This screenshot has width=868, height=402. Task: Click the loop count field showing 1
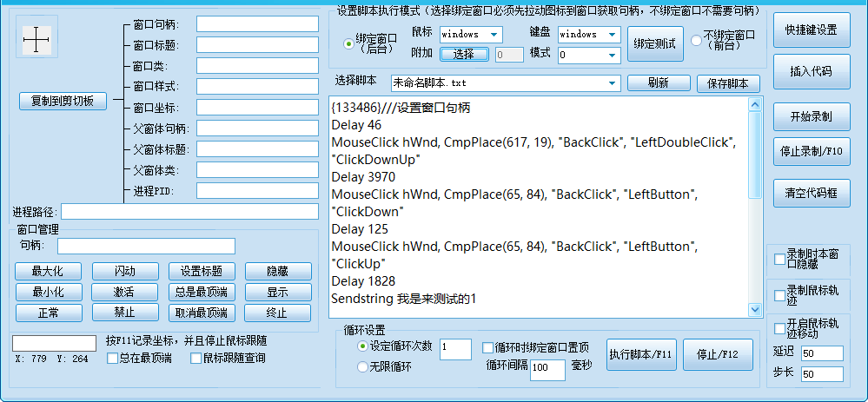click(455, 349)
